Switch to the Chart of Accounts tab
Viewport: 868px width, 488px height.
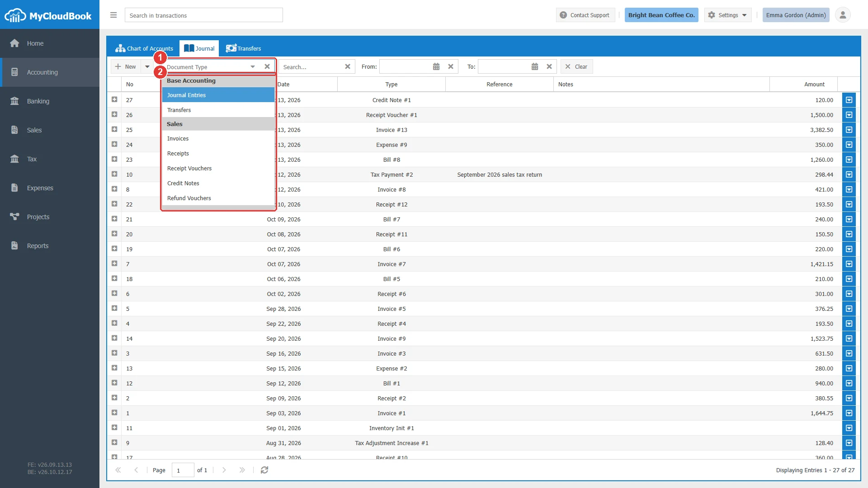tap(144, 48)
